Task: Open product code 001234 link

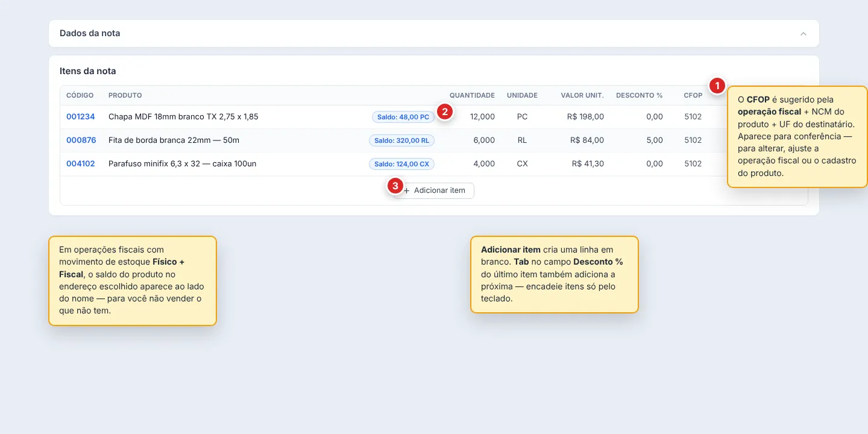Action: pos(81,117)
